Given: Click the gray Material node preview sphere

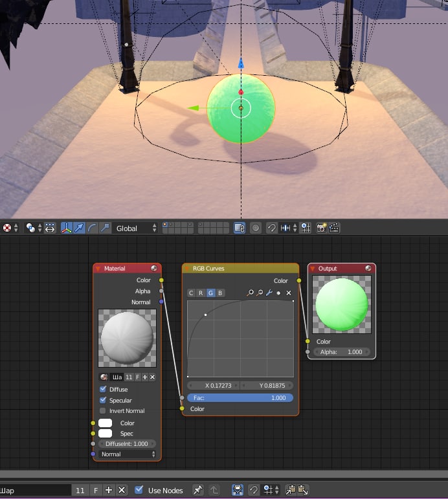Looking at the screenshot, I should click(x=127, y=338).
